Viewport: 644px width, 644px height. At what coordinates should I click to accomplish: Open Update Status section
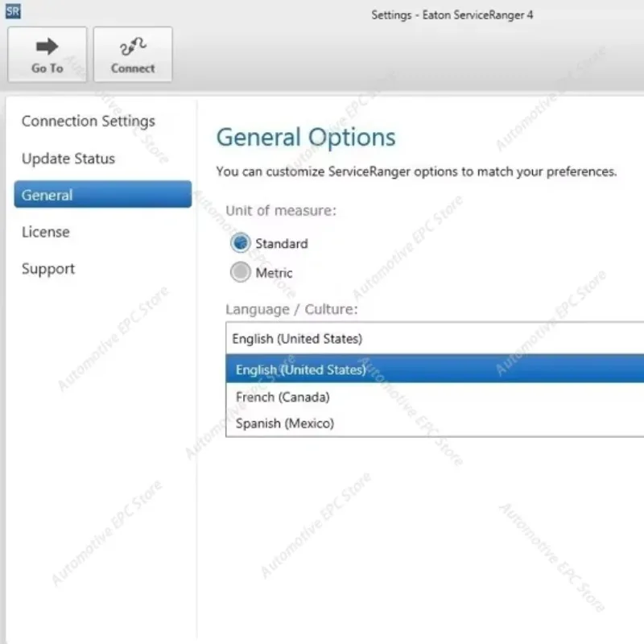click(68, 159)
